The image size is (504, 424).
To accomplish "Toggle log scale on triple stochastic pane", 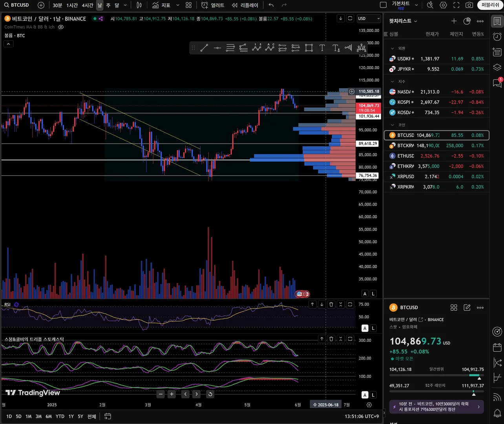I will tap(373, 395).
